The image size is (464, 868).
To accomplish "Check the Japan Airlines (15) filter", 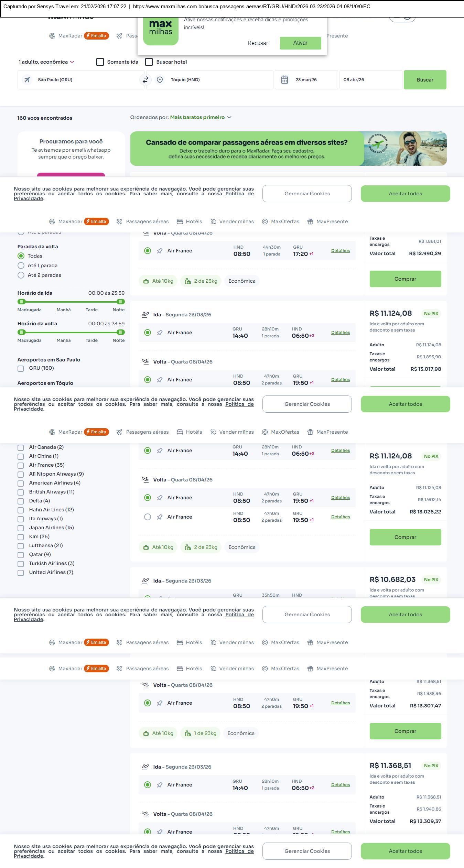I will (x=21, y=528).
